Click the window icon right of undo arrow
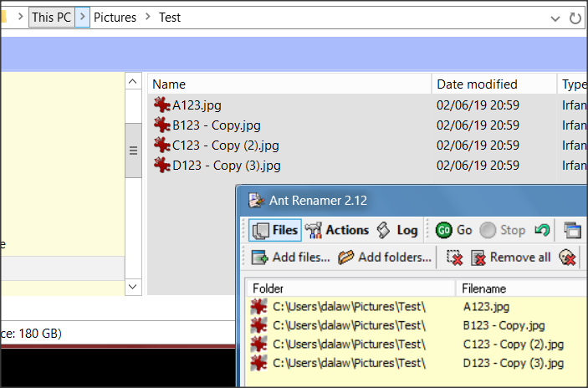This screenshot has width=588, height=388. click(x=573, y=230)
